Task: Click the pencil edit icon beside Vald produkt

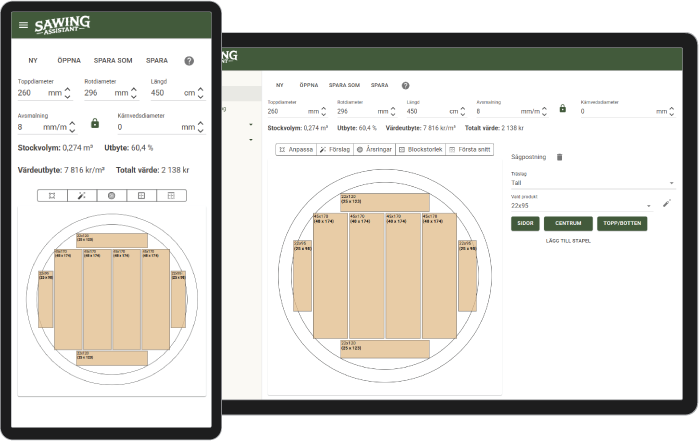Action: coord(667,204)
